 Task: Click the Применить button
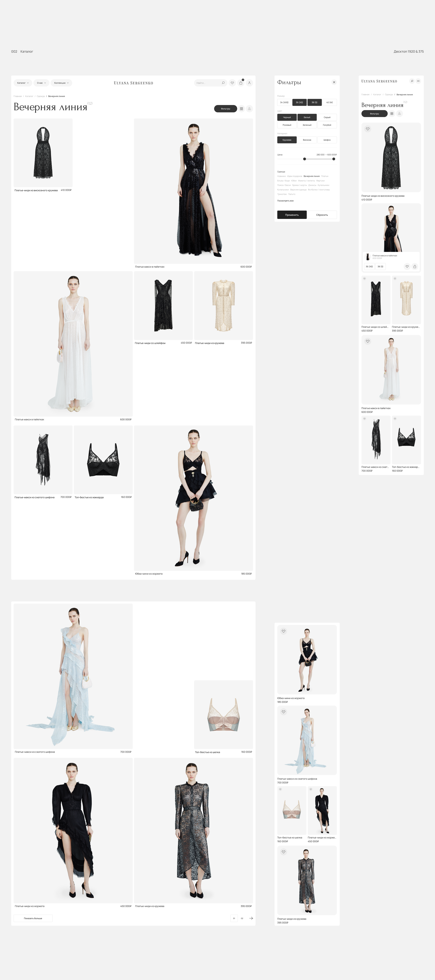pyautogui.click(x=292, y=215)
